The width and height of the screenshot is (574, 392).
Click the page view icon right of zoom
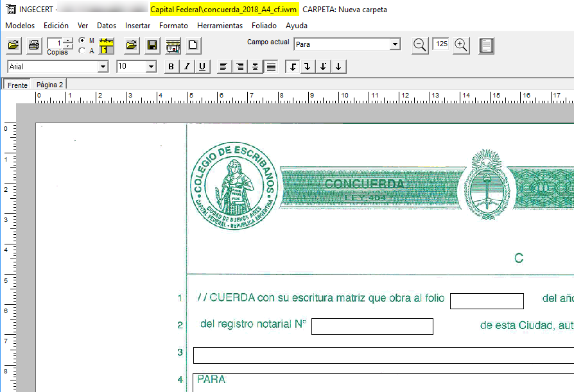point(487,46)
